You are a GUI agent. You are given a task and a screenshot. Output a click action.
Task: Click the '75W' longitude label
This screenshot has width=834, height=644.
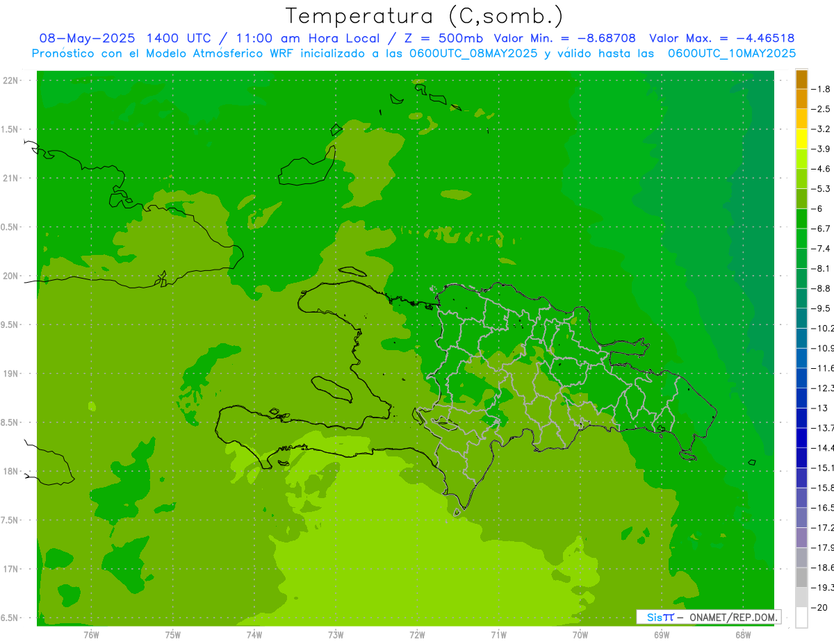(173, 634)
